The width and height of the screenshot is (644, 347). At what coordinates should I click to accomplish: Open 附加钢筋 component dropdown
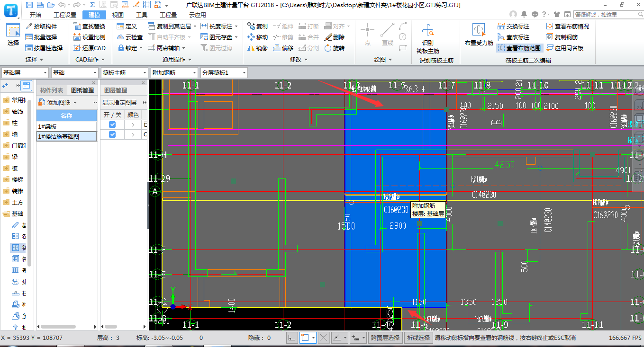point(174,72)
